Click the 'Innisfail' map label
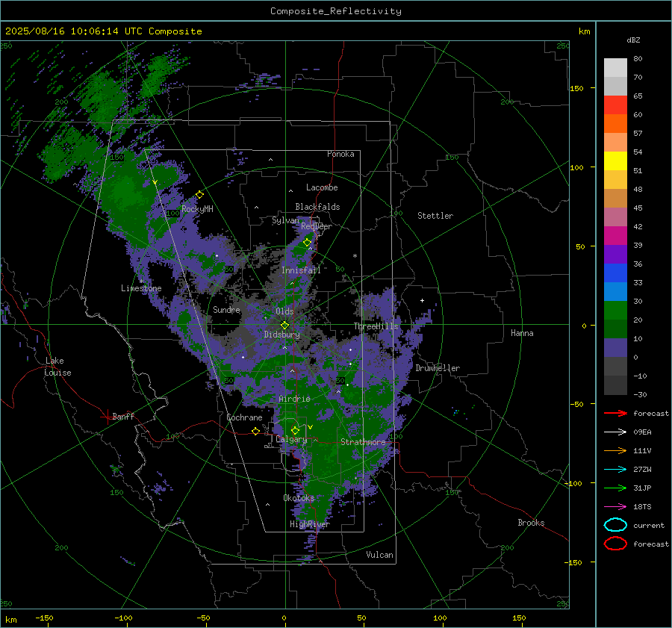 pos(301,270)
